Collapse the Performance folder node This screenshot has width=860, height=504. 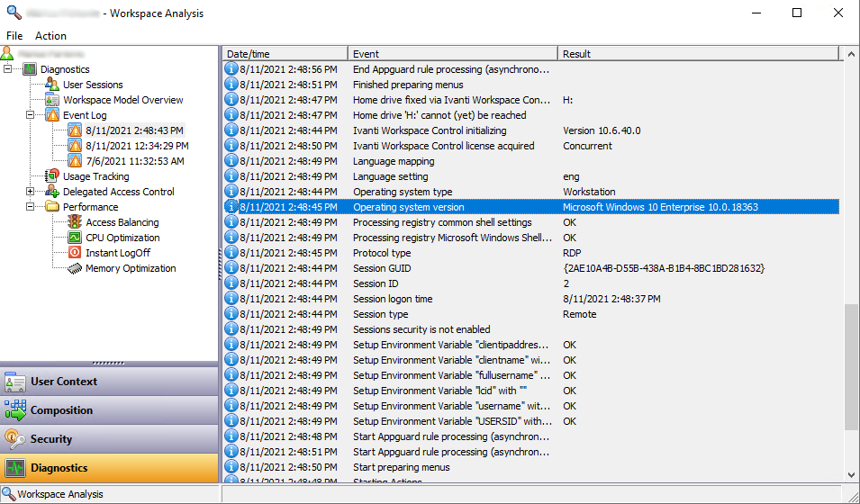tap(31, 207)
